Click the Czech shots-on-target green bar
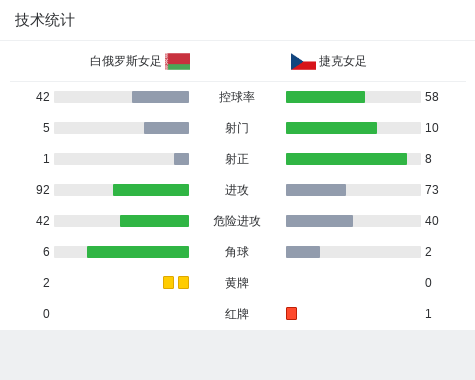The width and height of the screenshot is (475, 380). point(346,159)
